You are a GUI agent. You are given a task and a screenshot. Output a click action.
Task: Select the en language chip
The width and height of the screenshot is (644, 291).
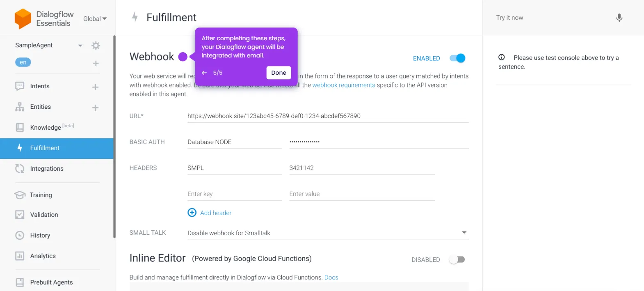tap(23, 62)
